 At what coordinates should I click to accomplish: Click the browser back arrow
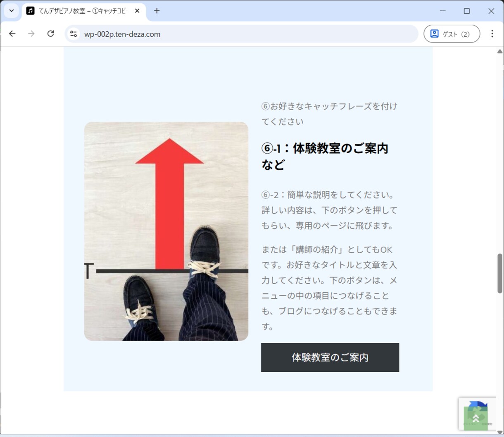(12, 34)
